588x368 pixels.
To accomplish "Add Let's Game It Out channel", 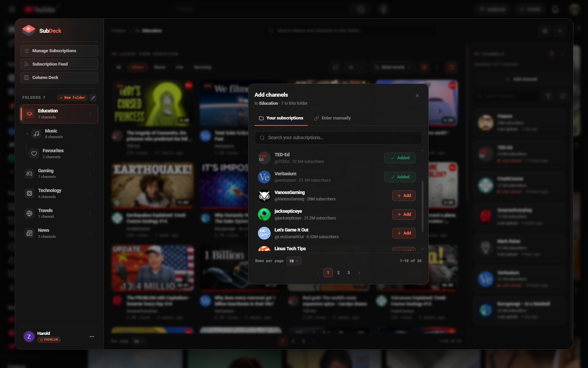I will pos(404,233).
